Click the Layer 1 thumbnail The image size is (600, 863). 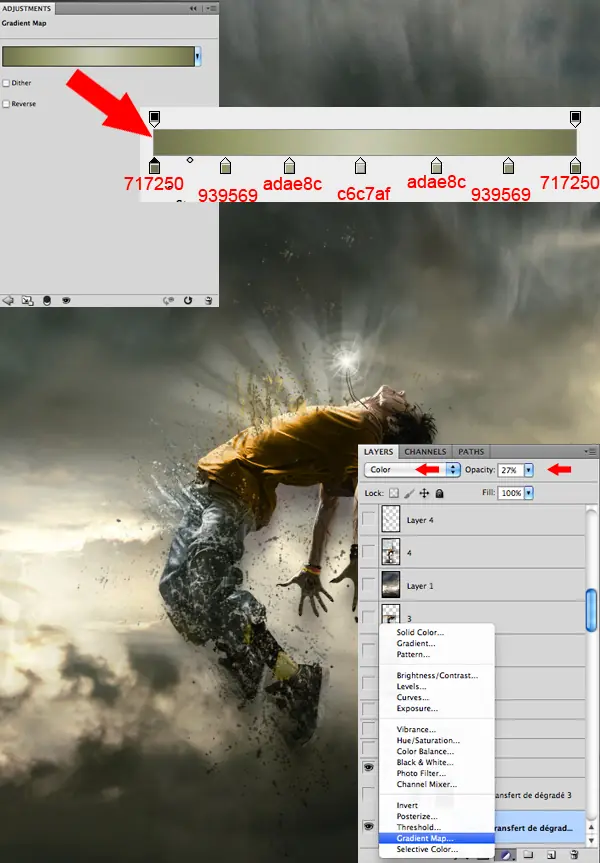click(391, 585)
